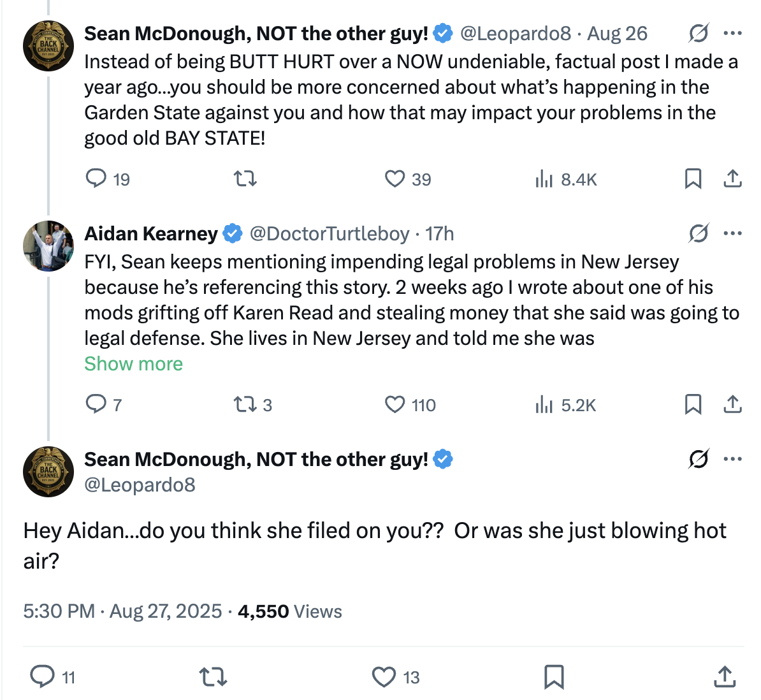Expand Aidan Kearney's post with Show more

pos(133,364)
